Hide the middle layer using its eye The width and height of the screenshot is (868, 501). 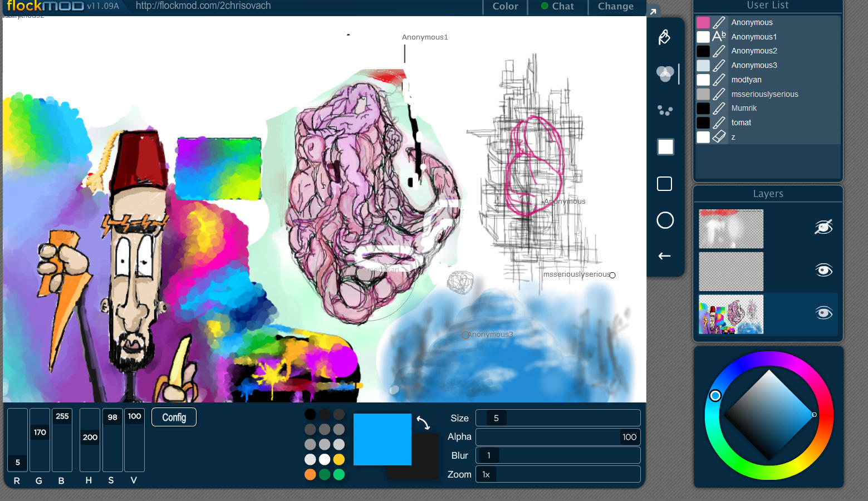click(x=823, y=271)
